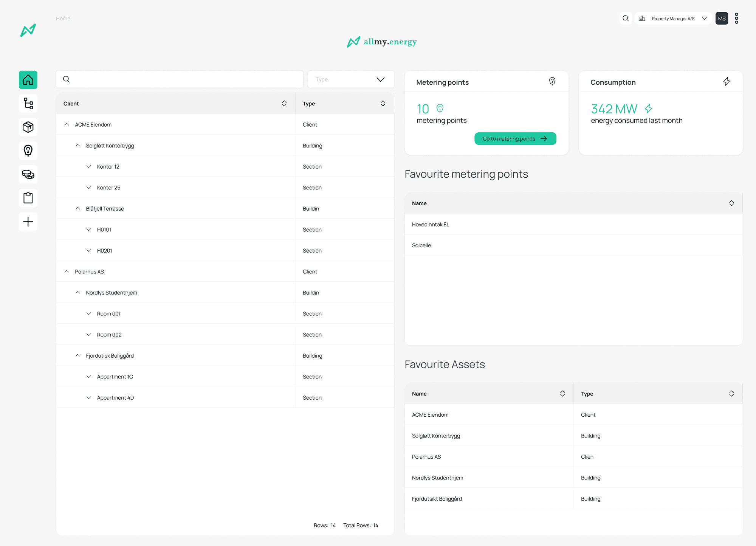Select ACME Eiendom in Favourite Assets
This screenshot has width=756, height=546.
573,415
